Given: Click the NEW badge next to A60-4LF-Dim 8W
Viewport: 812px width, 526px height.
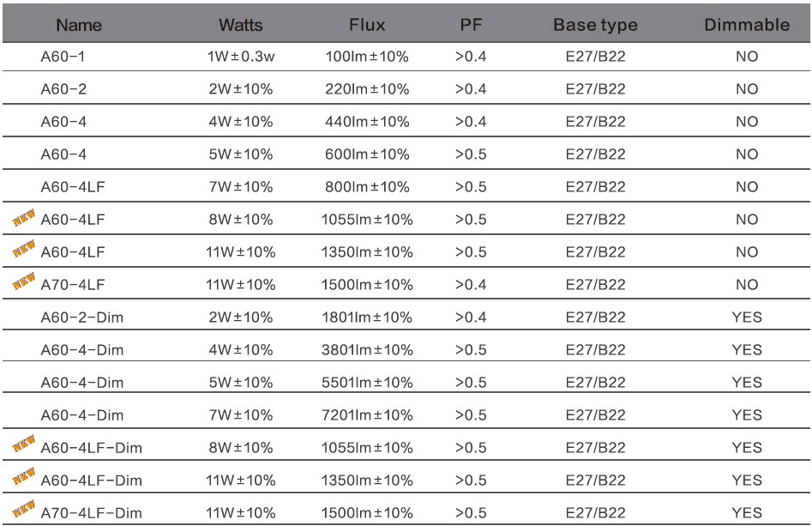Looking at the screenshot, I should [24, 444].
